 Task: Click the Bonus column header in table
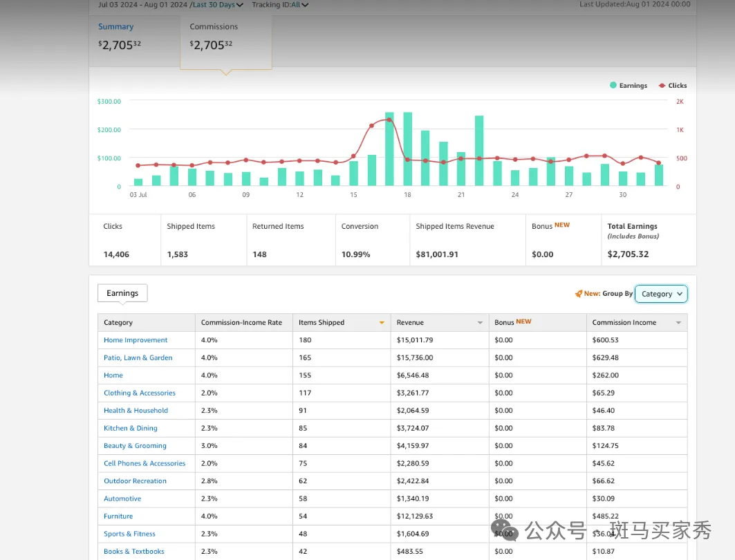click(537, 322)
